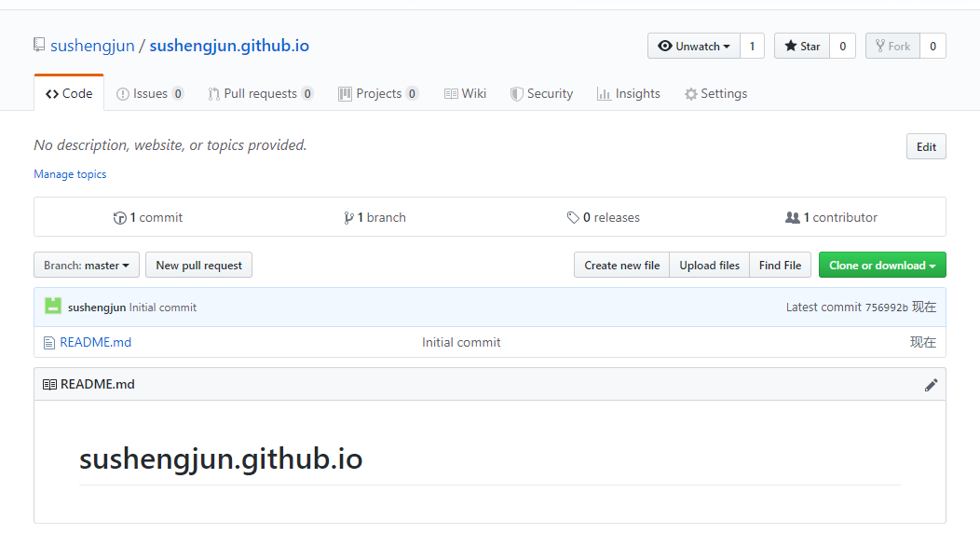This screenshot has height=547, width=980.
Task: Click the stargazers count next to Star
Action: (x=842, y=47)
